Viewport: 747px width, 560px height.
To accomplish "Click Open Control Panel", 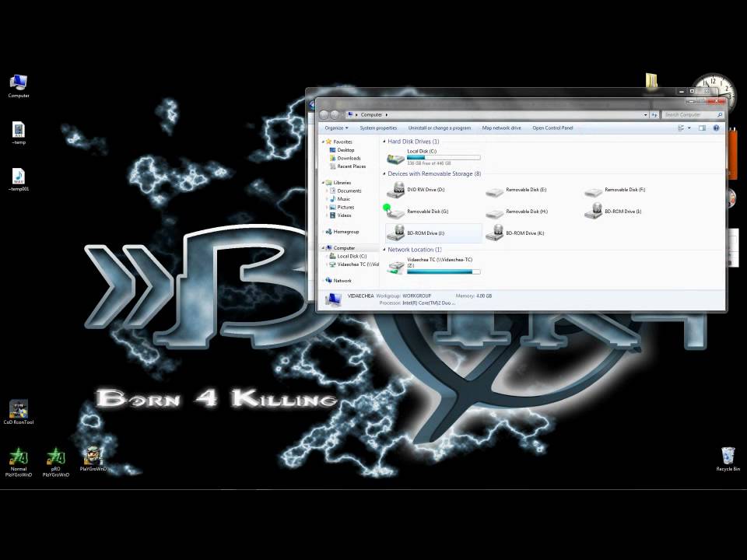I will (552, 128).
